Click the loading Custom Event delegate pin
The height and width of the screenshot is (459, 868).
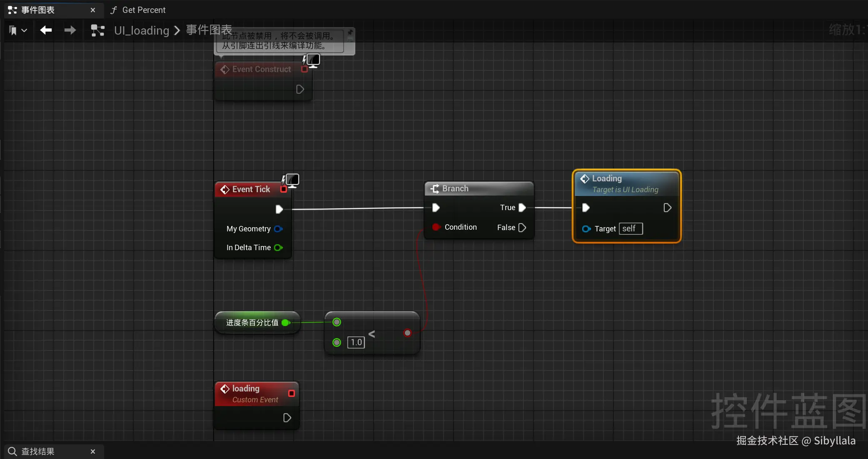[x=292, y=394]
